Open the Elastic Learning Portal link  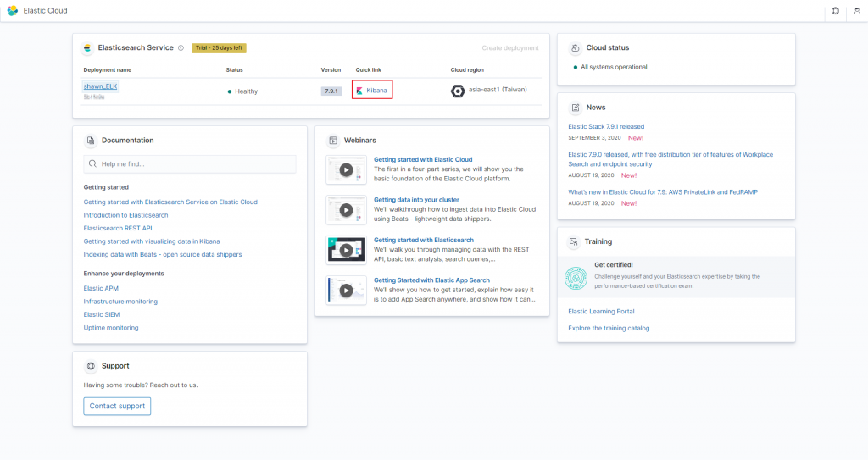tap(601, 312)
